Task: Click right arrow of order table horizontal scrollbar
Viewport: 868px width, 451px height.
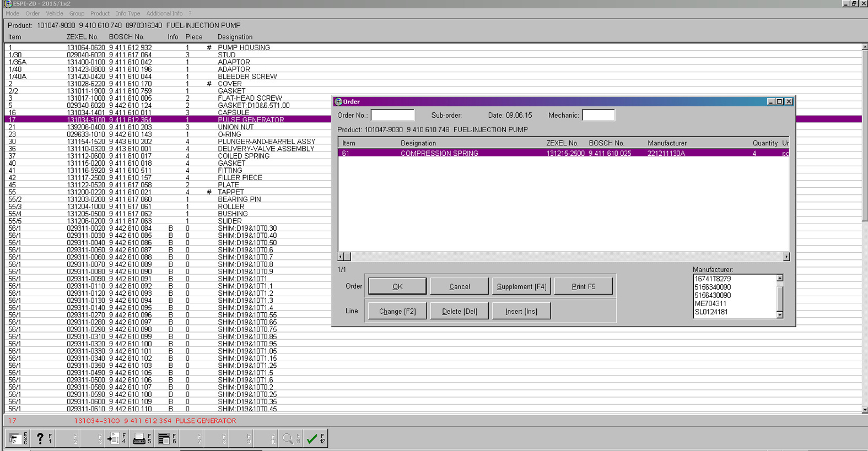Action: (x=786, y=257)
